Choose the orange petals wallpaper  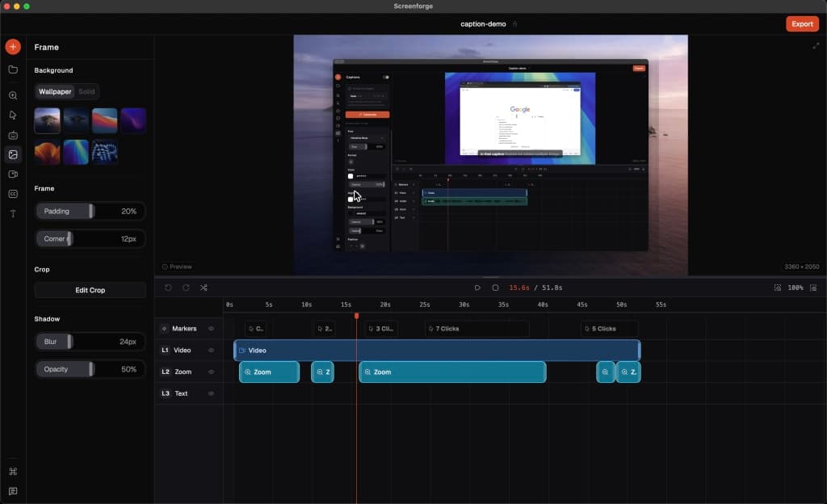coord(48,152)
